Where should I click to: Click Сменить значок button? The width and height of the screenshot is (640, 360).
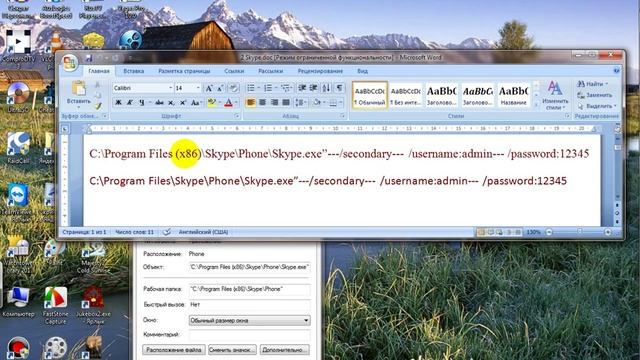click(x=232, y=350)
